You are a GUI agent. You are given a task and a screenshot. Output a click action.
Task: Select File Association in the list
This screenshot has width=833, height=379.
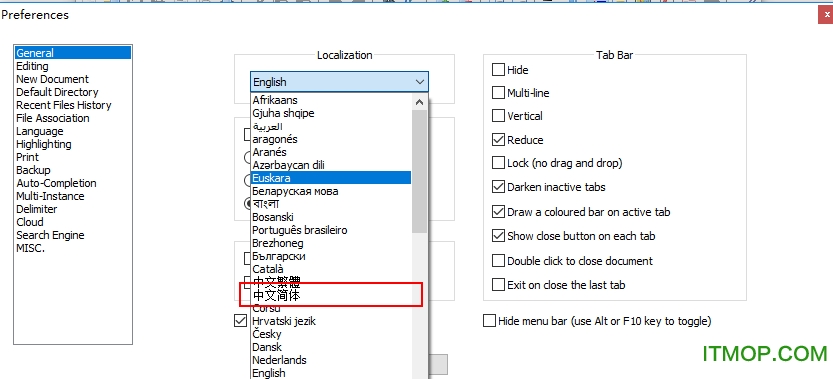53,118
